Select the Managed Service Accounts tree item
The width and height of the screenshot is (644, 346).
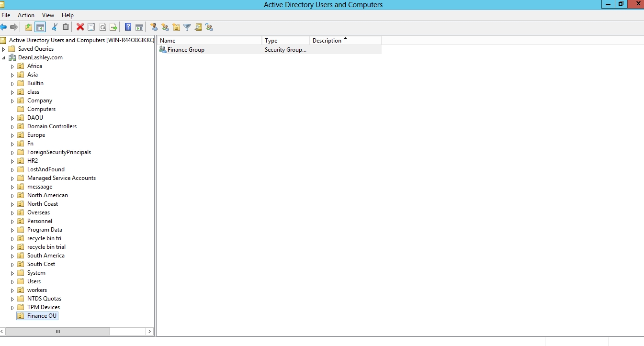[x=61, y=178]
